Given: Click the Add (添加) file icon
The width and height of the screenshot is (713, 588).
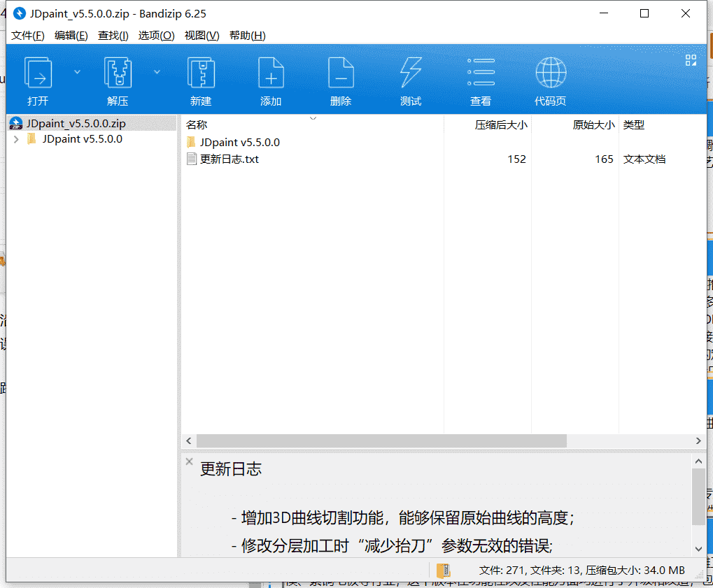Looking at the screenshot, I should (x=271, y=72).
